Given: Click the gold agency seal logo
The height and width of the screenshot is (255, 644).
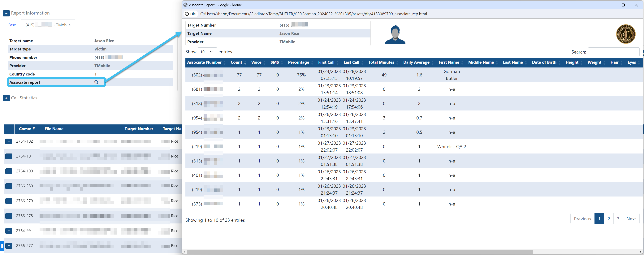Looking at the screenshot, I should pos(625,34).
